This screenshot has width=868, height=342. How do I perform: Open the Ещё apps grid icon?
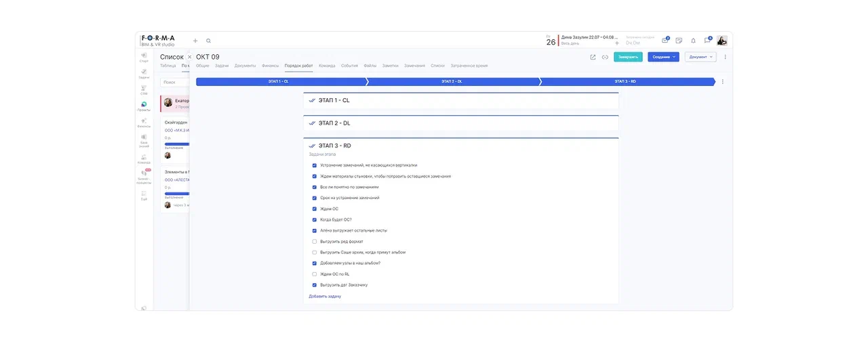coord(144,195)
